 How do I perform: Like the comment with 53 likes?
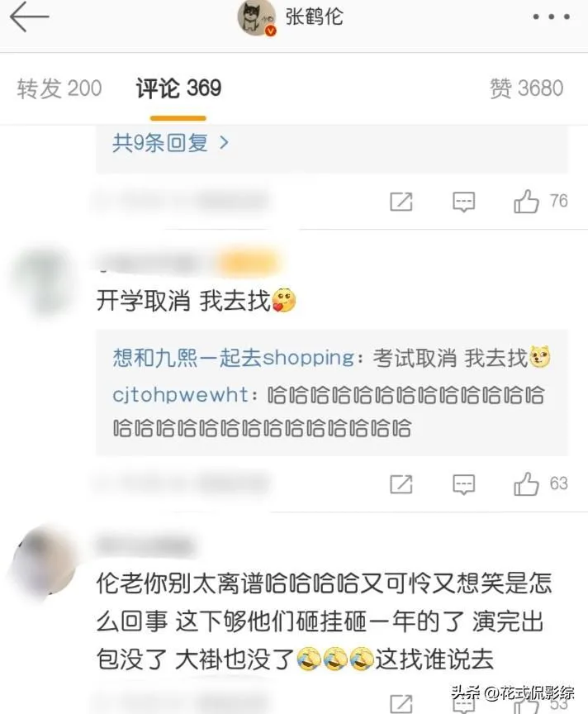[526, 705]
